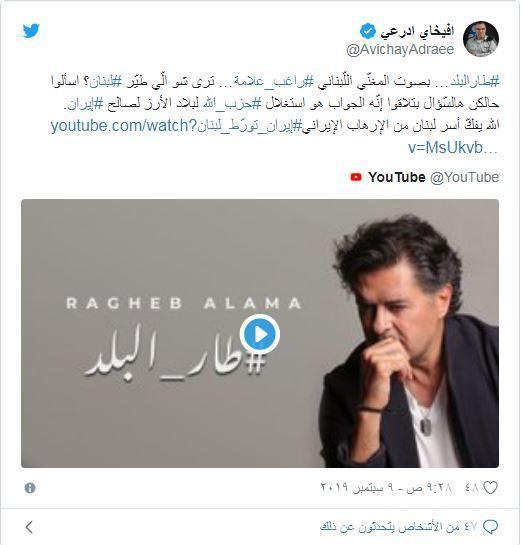This screenshot has height=545, width=523.
Task: Open the tweet timestamp 9 September 2019
Action: tap(386, 488)
